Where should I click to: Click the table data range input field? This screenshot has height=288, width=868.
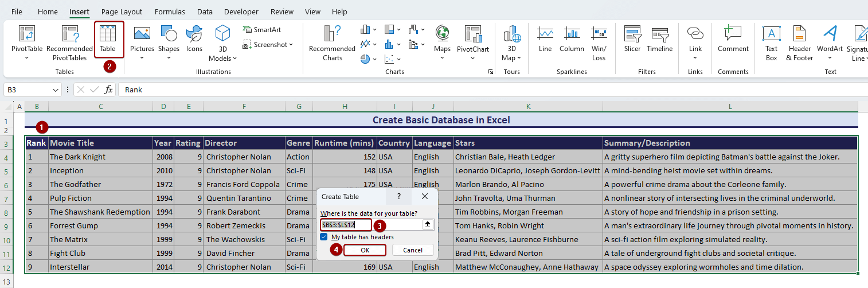pos(346,225)
